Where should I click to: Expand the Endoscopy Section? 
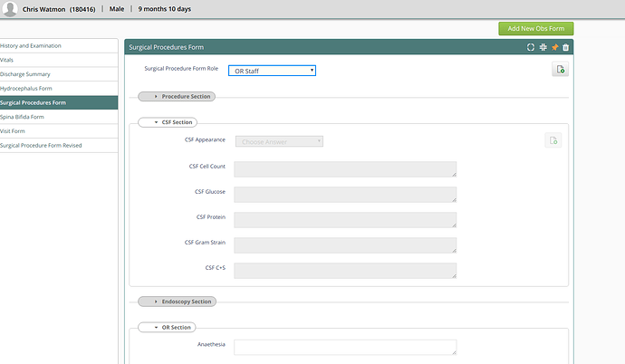click(177, 302)
